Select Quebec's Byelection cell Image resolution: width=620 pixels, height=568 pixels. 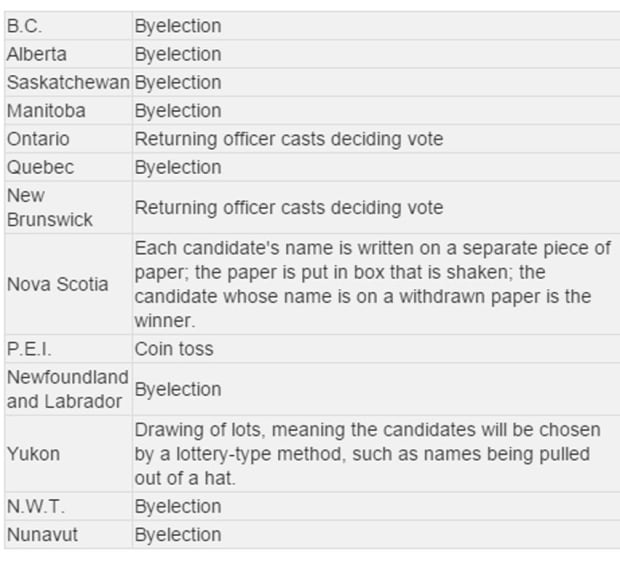[376, 167]
